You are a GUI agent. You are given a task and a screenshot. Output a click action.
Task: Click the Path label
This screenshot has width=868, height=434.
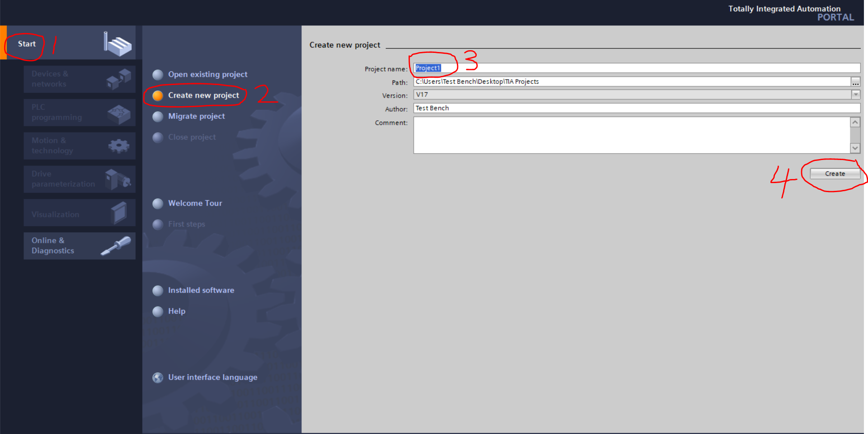point(399,82)
